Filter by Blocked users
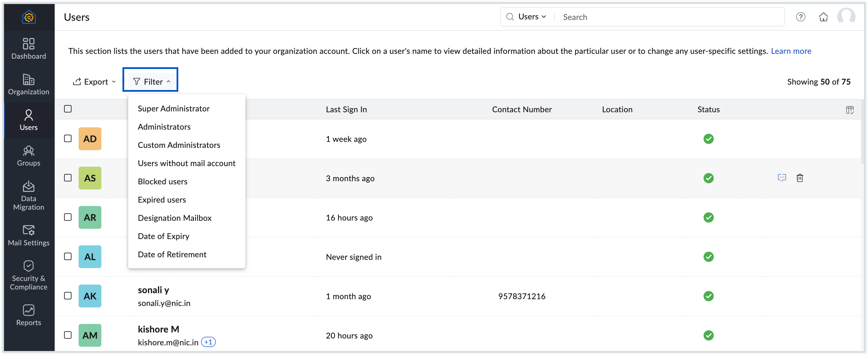This screenshot has width=868, height=355. pyautogui.click(x=162, y=181)
